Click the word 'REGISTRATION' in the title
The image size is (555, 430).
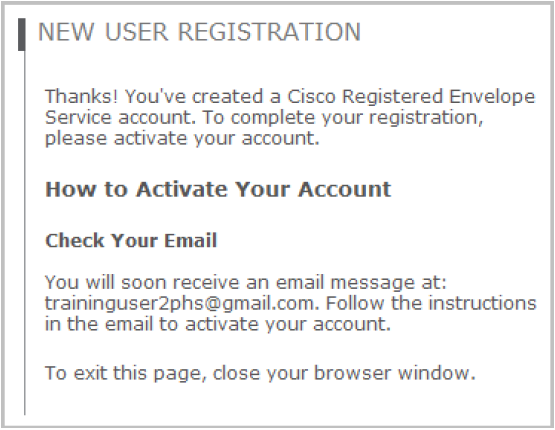coord(269,32)
